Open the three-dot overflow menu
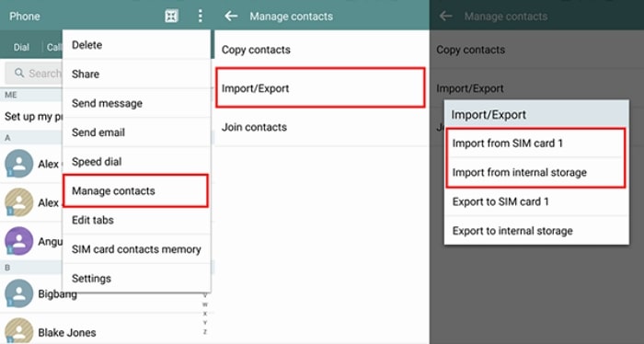Viewport: 644px width, 344px height. pyautogui.click(x=200, y=16)
